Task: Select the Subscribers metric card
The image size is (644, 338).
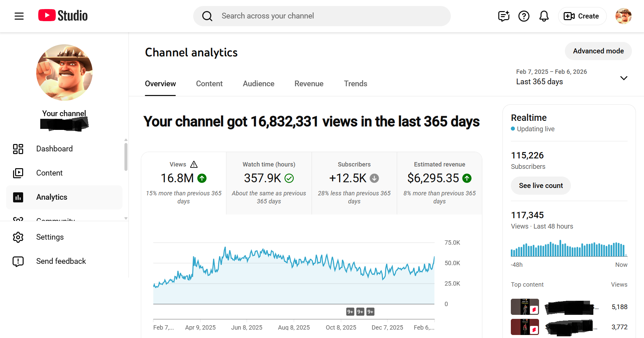Action: [354, 183]
